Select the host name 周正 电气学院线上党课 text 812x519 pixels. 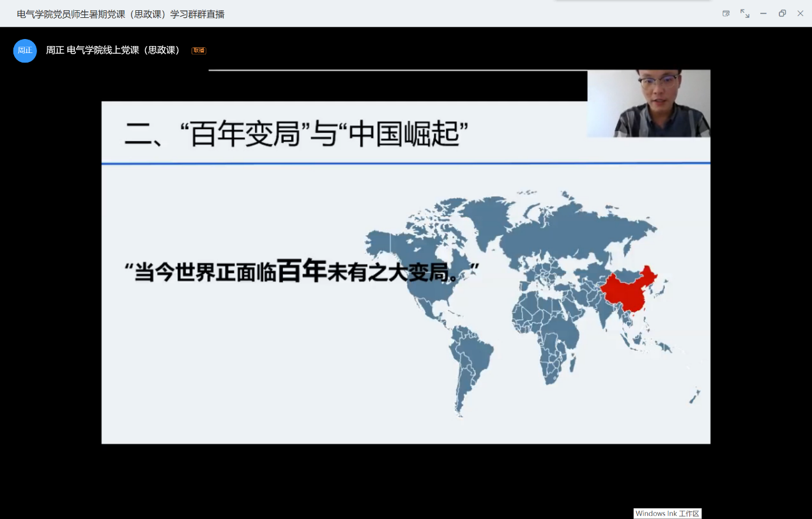coord(113,50)
